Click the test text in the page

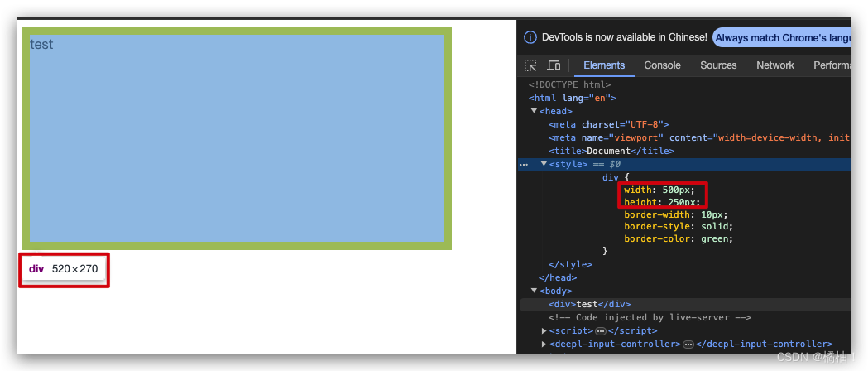click(41, 44)
